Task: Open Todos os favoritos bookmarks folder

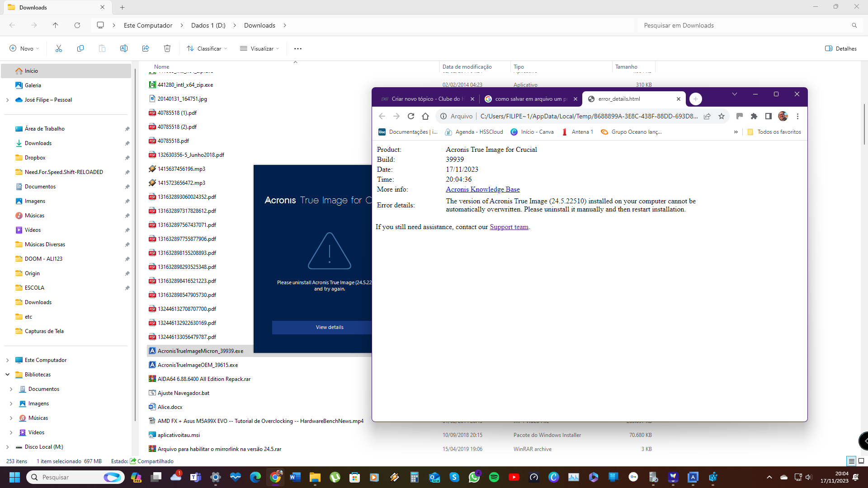Action: click(774, 132)
